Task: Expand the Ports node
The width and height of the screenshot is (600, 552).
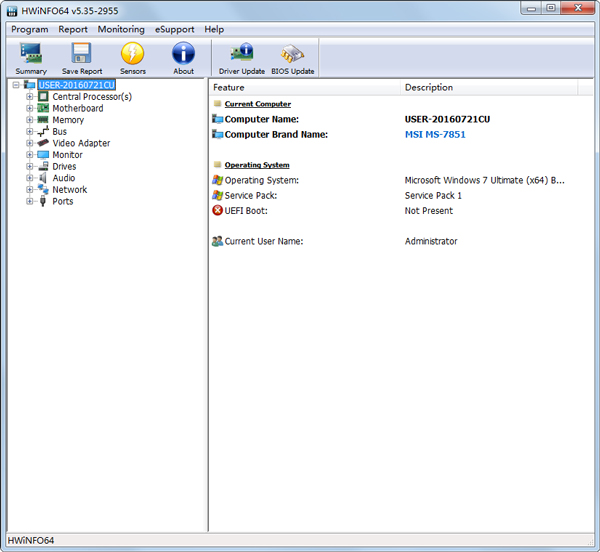Action: (x=29, y=201)
